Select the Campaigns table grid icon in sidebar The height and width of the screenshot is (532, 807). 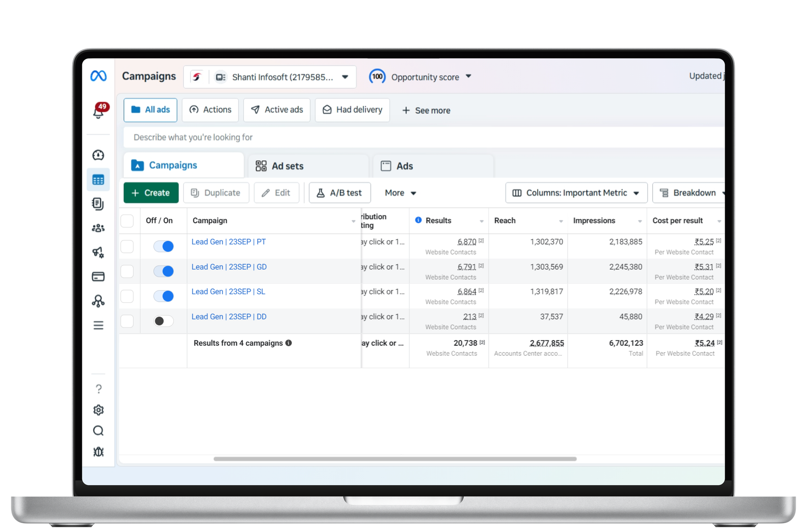coord(98,180)
